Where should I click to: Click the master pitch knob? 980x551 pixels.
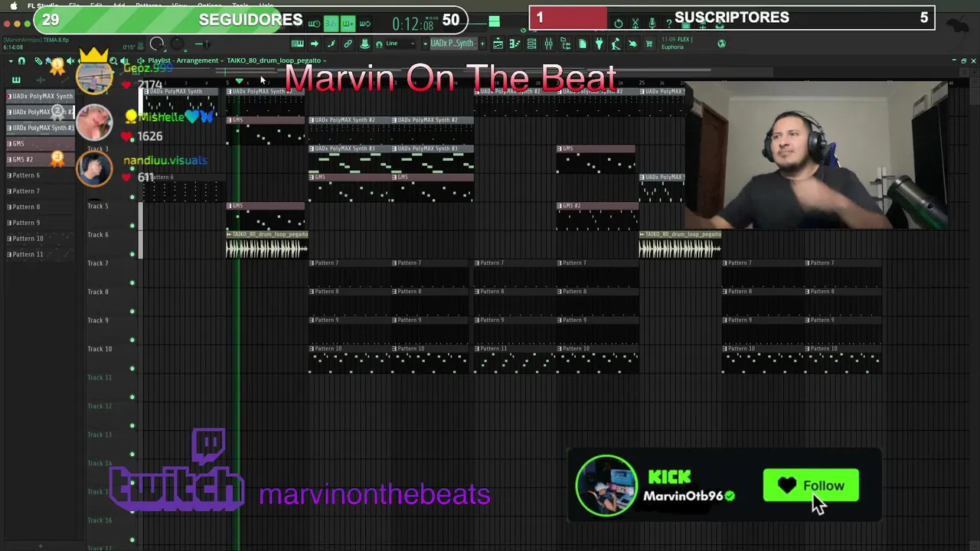coord(178,44)
